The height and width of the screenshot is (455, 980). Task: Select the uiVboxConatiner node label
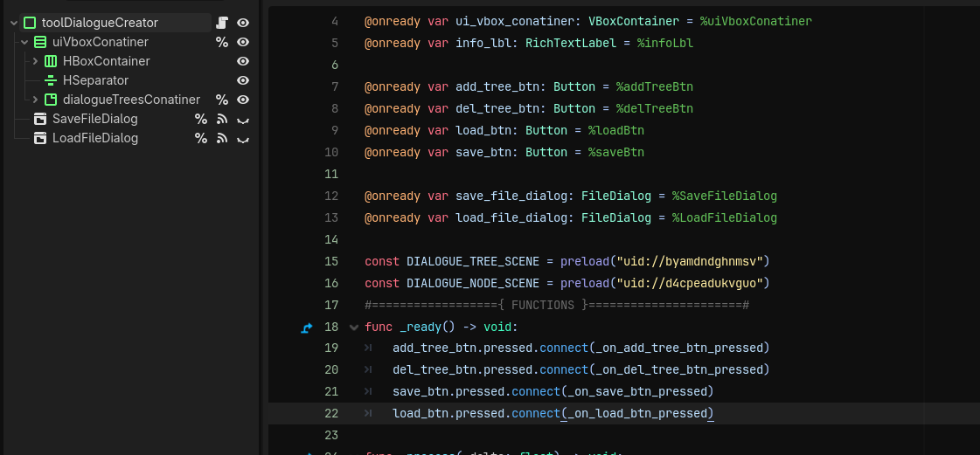point(100,43)
